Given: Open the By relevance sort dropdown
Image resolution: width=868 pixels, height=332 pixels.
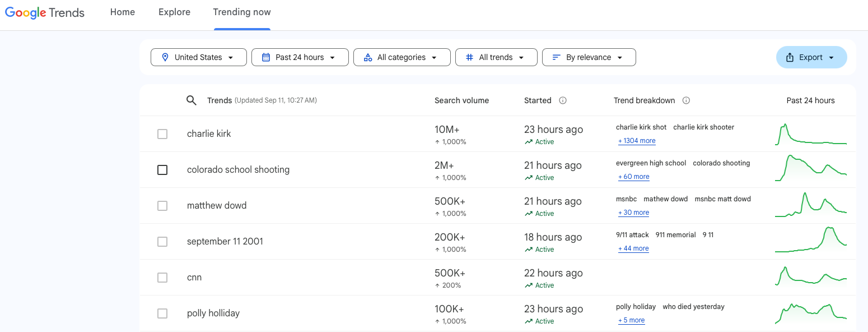Looking at the screenshot, I should [x=589, y=57].
